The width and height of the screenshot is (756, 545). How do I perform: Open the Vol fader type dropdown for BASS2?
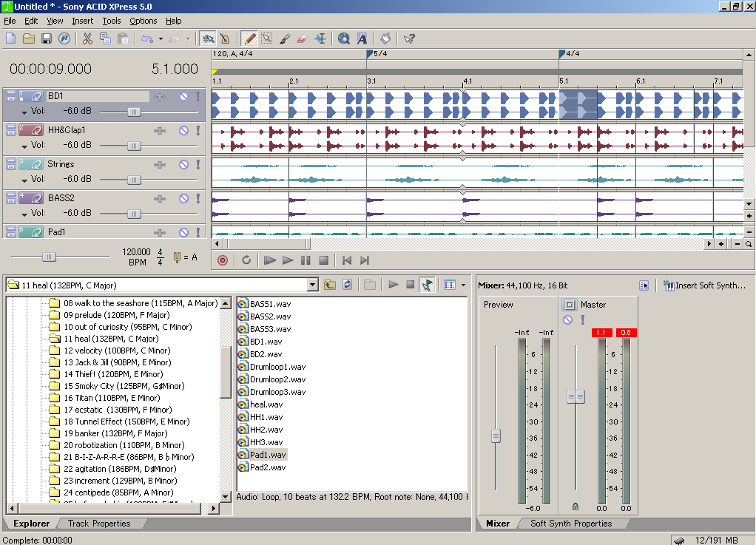click(24, 214)
